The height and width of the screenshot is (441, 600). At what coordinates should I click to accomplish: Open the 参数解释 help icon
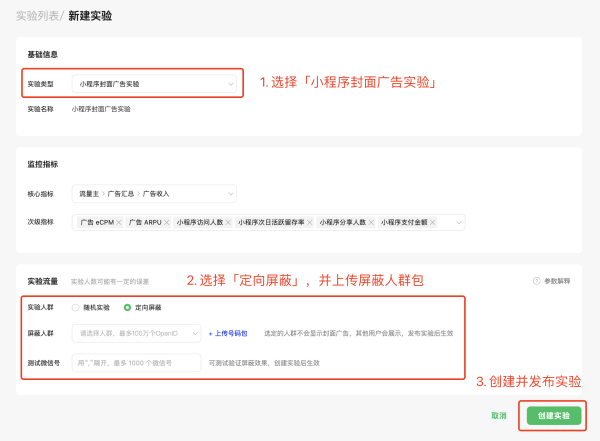536,281
